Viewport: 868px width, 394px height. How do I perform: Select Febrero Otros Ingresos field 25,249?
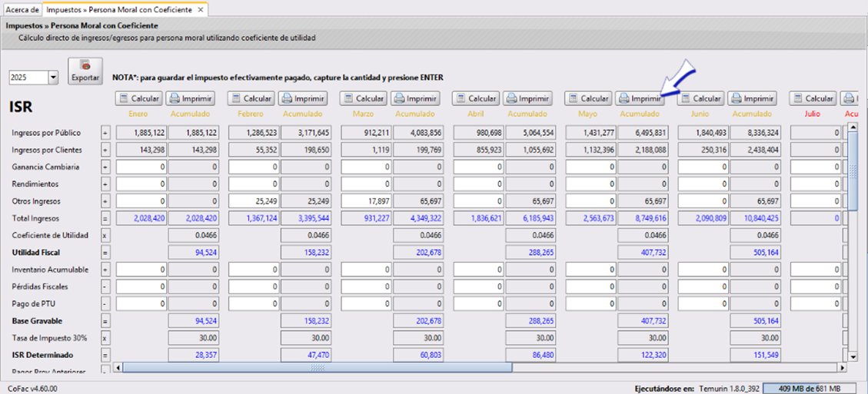tap(252, 201)
